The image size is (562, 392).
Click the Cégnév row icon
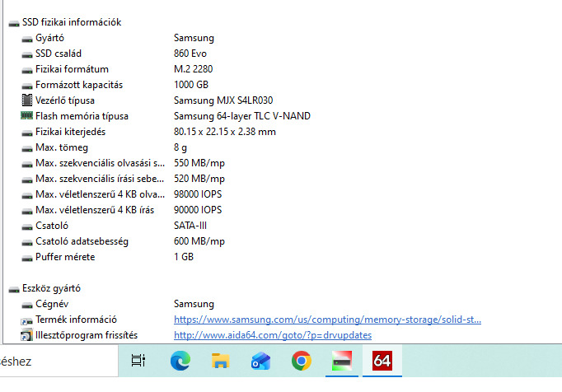coord(27,306)
